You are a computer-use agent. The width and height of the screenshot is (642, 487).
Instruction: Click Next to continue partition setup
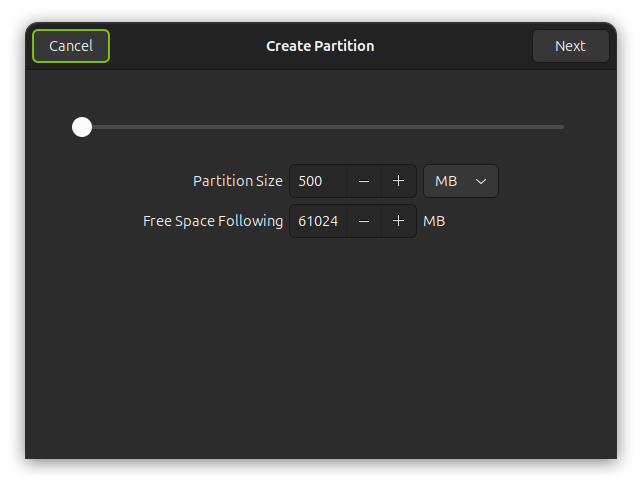tap(570, 46)
